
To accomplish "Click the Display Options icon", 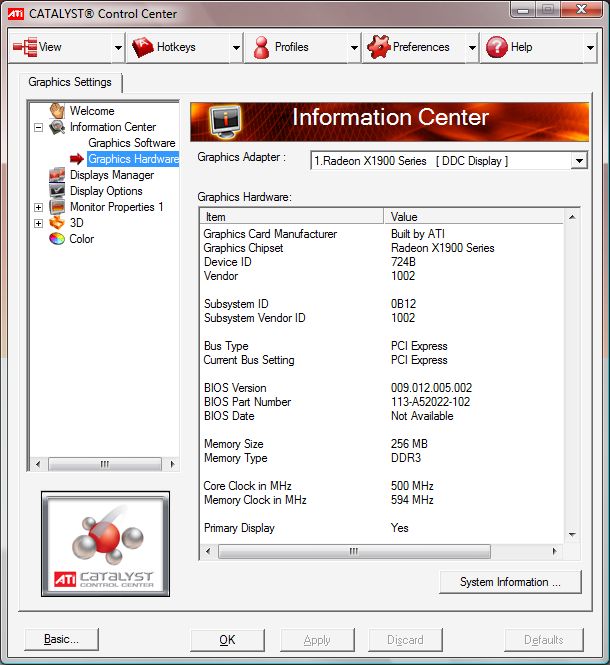I will click(x=57, y=191).
